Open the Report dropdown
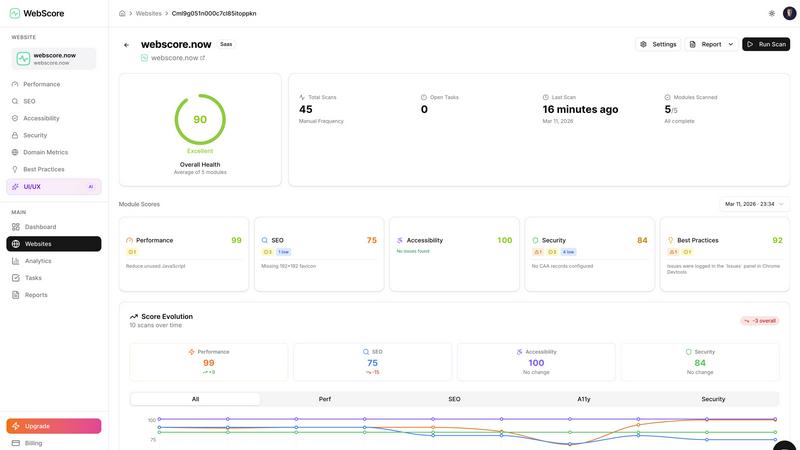800x450 pixels. (711, 44)
